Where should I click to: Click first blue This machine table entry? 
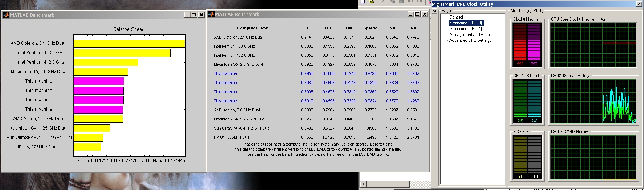(225, 73)
